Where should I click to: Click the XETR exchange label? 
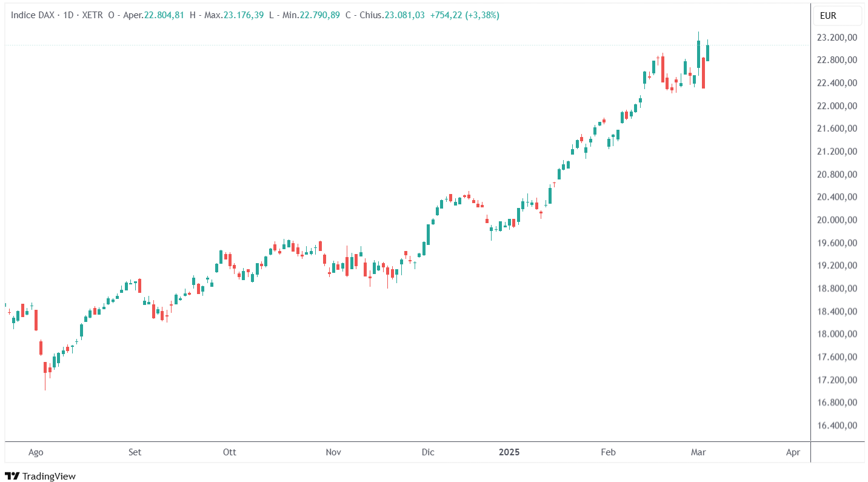pos(92,15)
